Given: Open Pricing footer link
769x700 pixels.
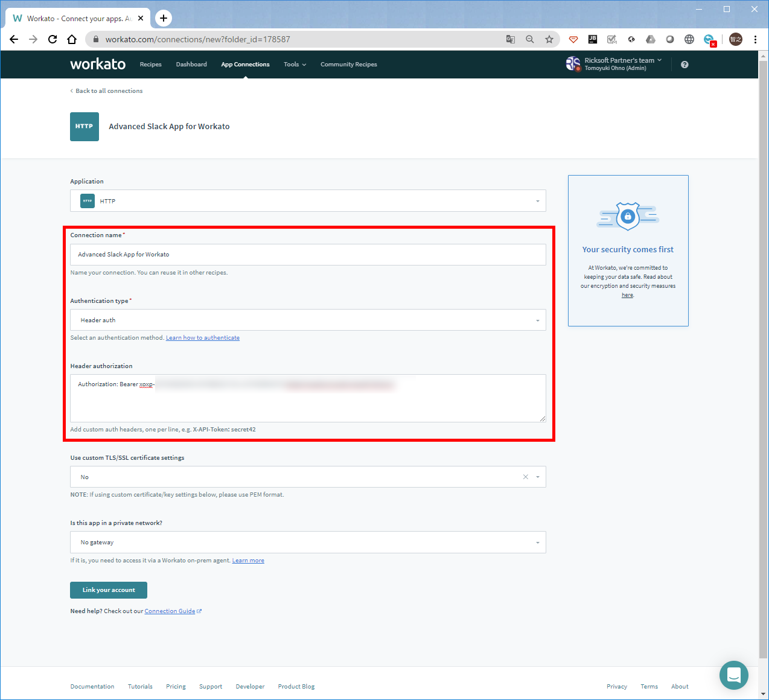Looking at the screenshot, I should 176,687.
